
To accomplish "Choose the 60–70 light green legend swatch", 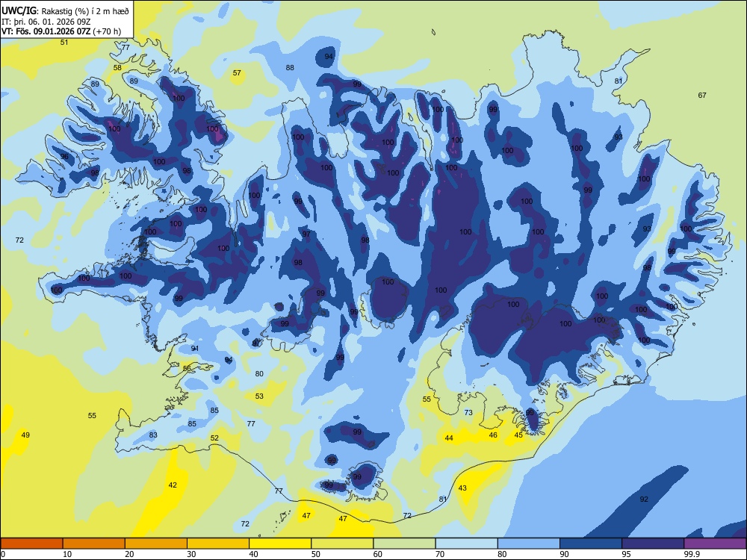I will click(x=404, y=544).
